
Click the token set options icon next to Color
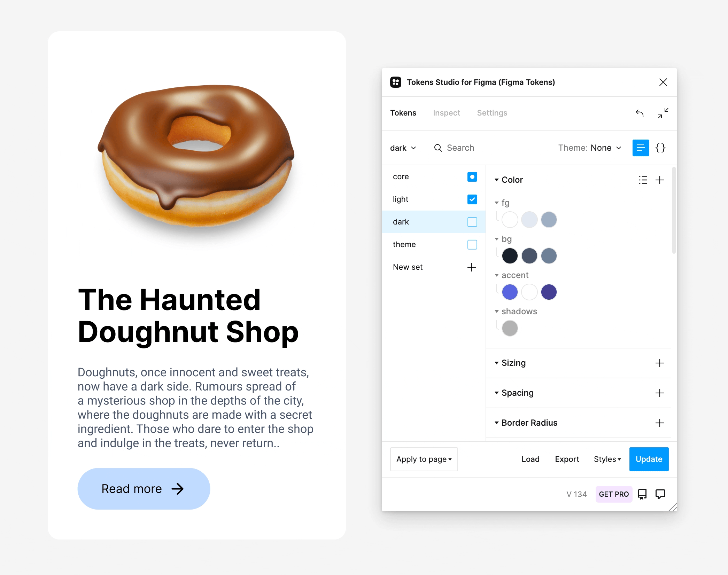pos(643,180)
